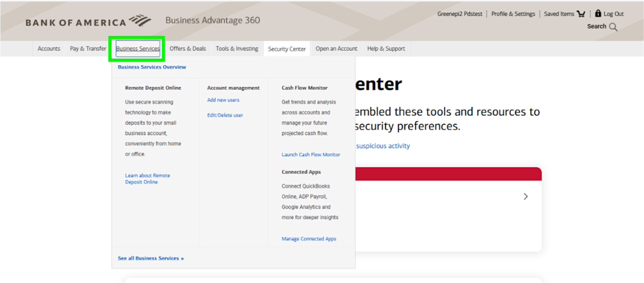Image resolution: width=644 pixels, height=283 pixels.
Task: Switch to the Security Center tab
Action: coord(287,49)
